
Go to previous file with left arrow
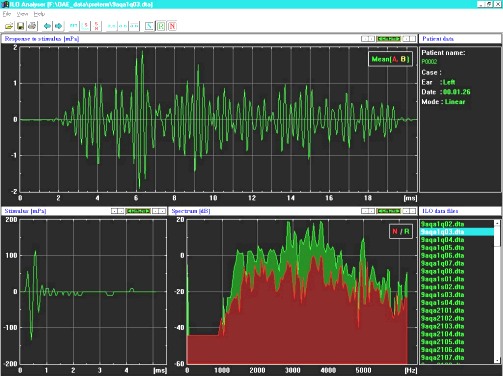click(x=47, y=26)
